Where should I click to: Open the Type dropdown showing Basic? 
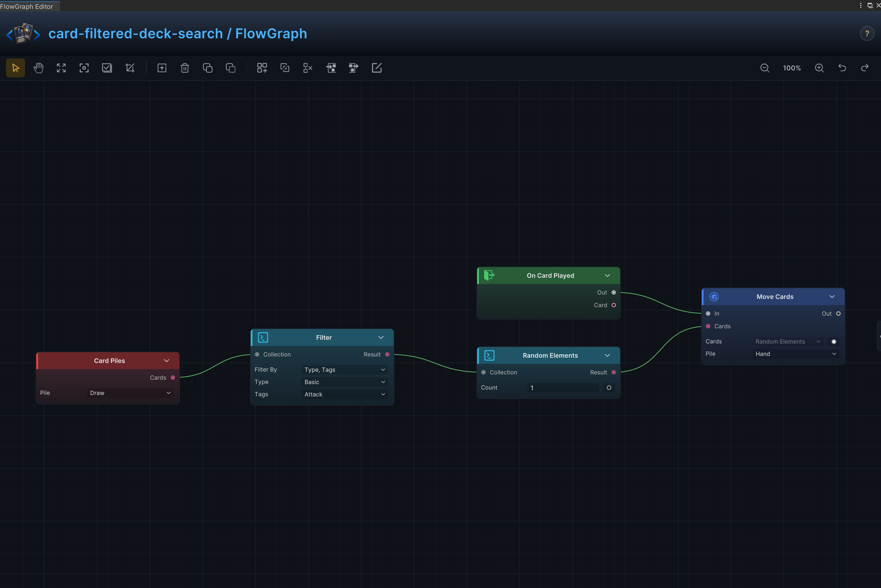pos(345,382)
